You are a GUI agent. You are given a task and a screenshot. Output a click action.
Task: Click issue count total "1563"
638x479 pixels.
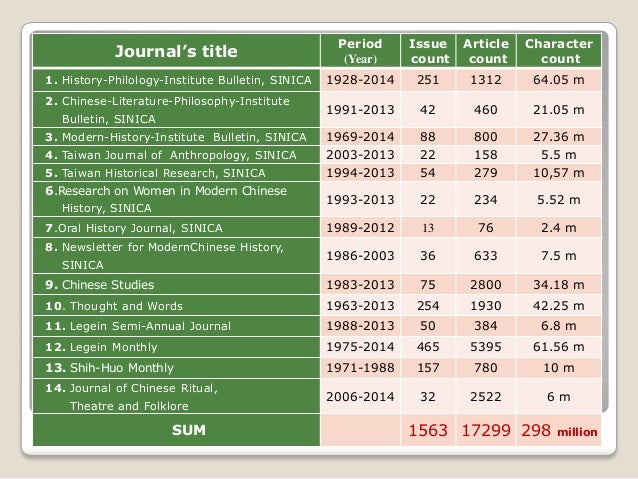[428, 430]
